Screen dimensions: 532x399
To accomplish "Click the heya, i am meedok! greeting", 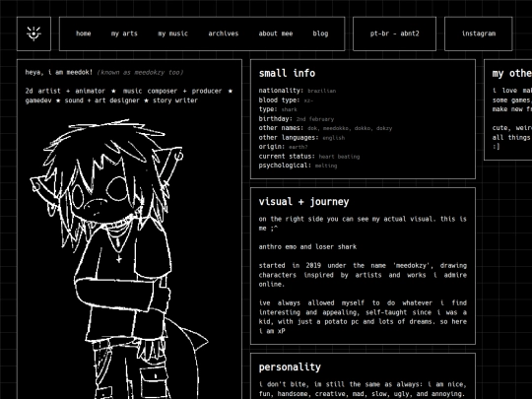I will coord(59,72).
